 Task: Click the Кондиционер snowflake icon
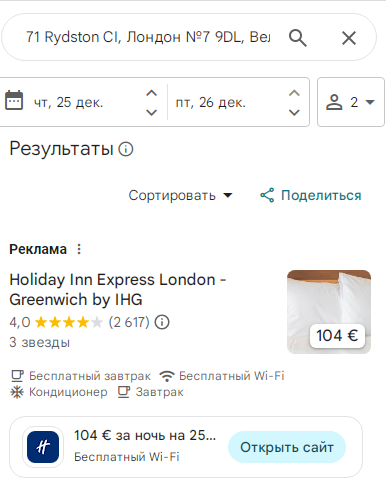click(17, 392)
